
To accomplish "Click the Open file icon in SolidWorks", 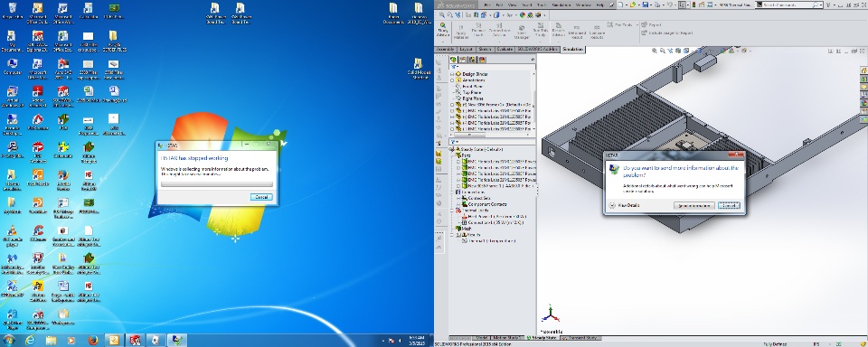I will 633,5.
